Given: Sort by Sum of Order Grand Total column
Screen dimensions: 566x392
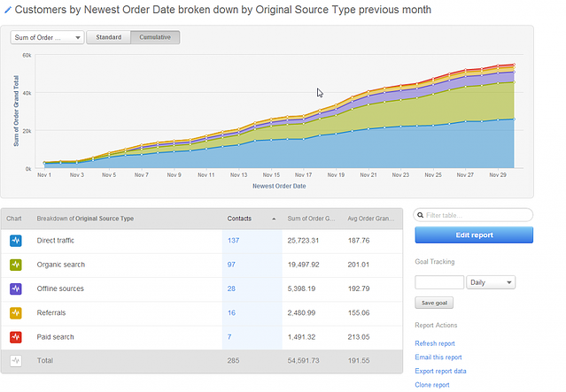Looking at the screenshot, I should click(x=308, y=218).
